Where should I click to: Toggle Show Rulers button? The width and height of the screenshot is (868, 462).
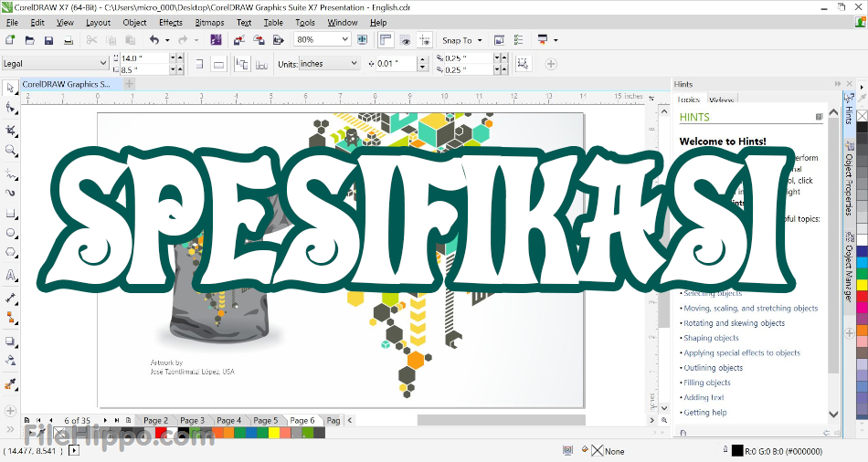[386, 40]
